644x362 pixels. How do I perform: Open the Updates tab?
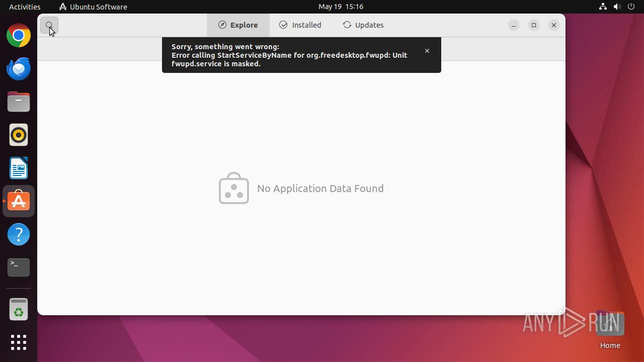[363, 25]
